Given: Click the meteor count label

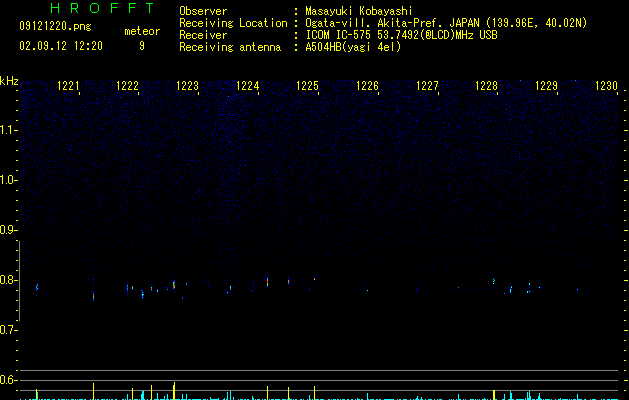Looking at the screenshot, I should click(142, 31).
